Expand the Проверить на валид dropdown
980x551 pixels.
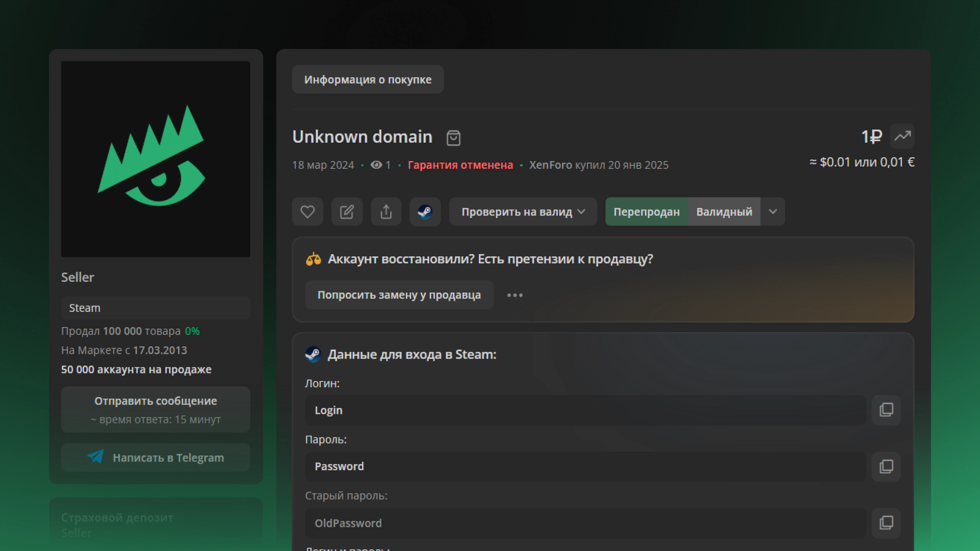(523, 212)
